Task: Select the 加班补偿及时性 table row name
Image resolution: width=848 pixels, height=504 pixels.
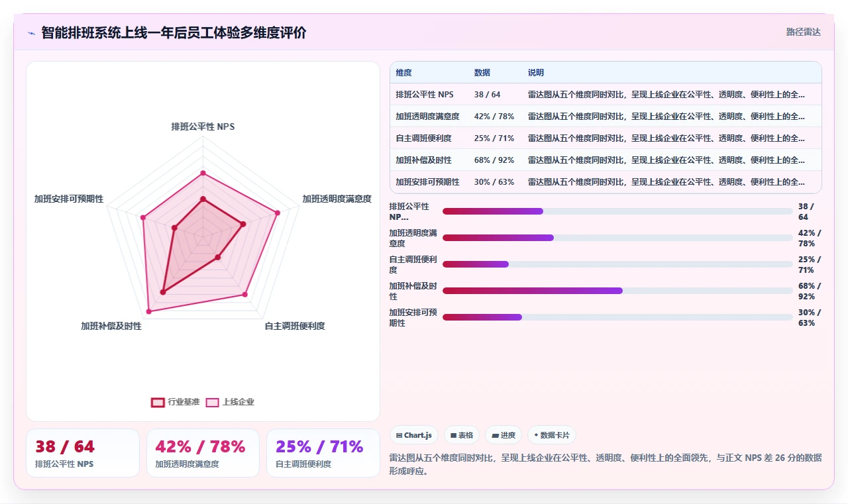Action: pyautogui.click(x=423, y=160)
